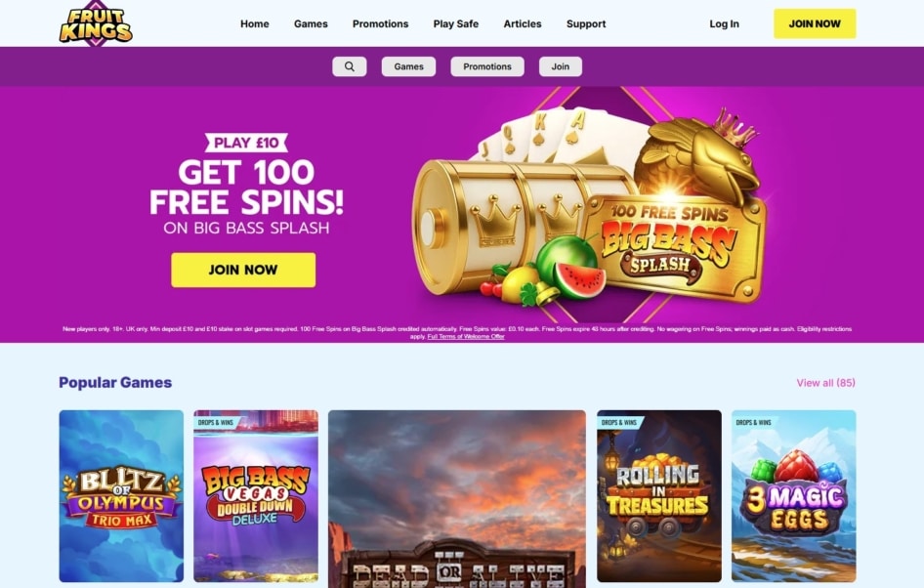The width and height of the screenshot is (924, 588).
Task: Open Promotions in the top navigation
Action: (380, 23)
